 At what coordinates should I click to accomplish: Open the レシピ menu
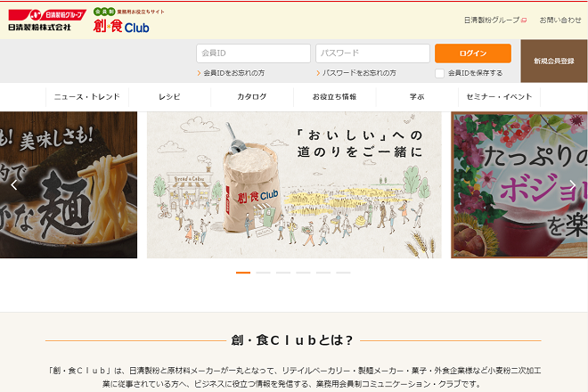click(169, 97)
